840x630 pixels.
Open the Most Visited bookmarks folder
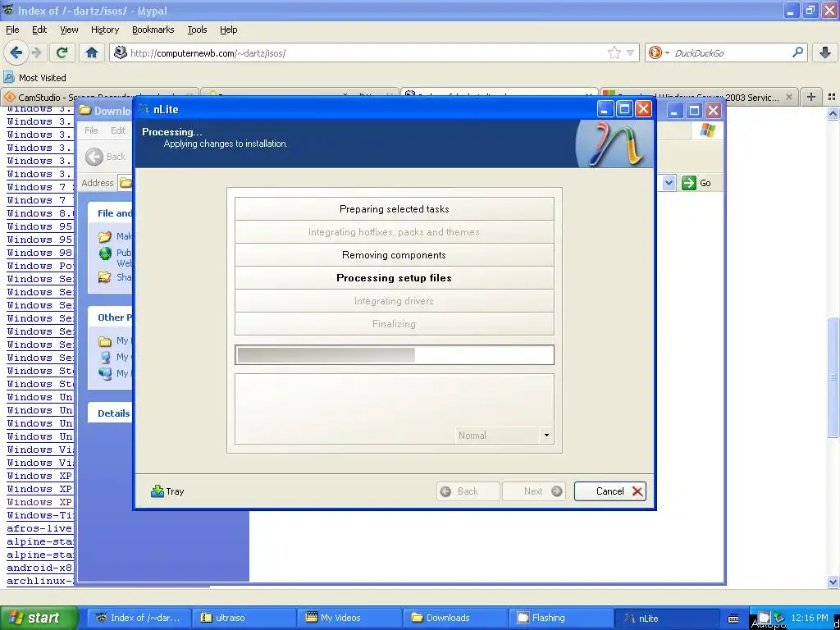35,78
